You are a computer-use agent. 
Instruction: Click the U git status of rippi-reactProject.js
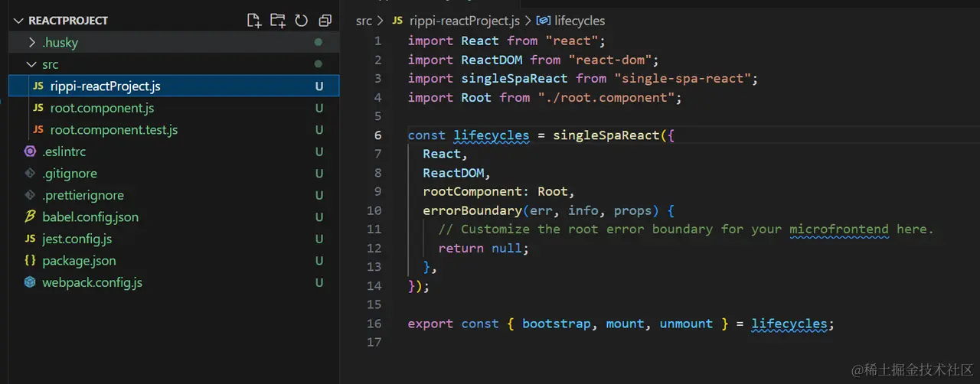319,86
